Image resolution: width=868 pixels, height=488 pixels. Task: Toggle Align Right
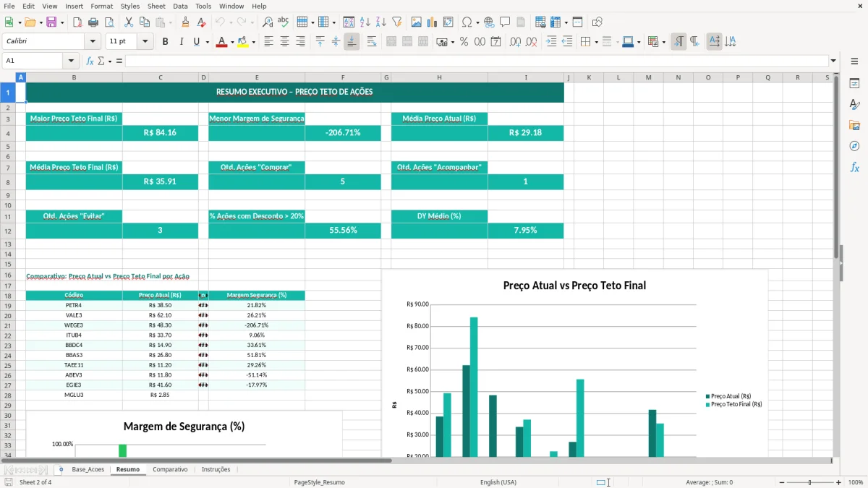(x=300, y=42)
